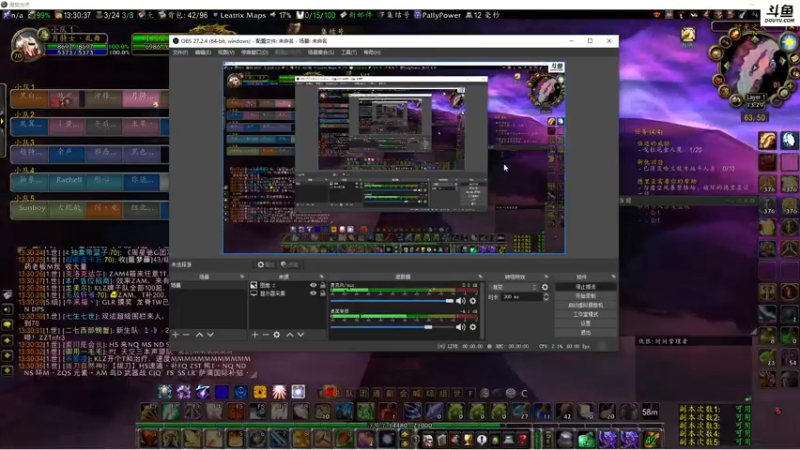This screenshot has width=800, height=450.
Task: Open the Edit (E) menu in OBS
Action: [x=203, y=53]
